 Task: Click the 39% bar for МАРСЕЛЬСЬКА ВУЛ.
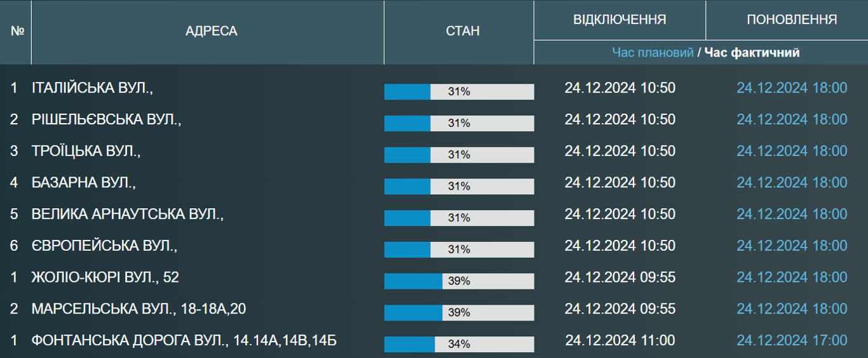(459, 313)
